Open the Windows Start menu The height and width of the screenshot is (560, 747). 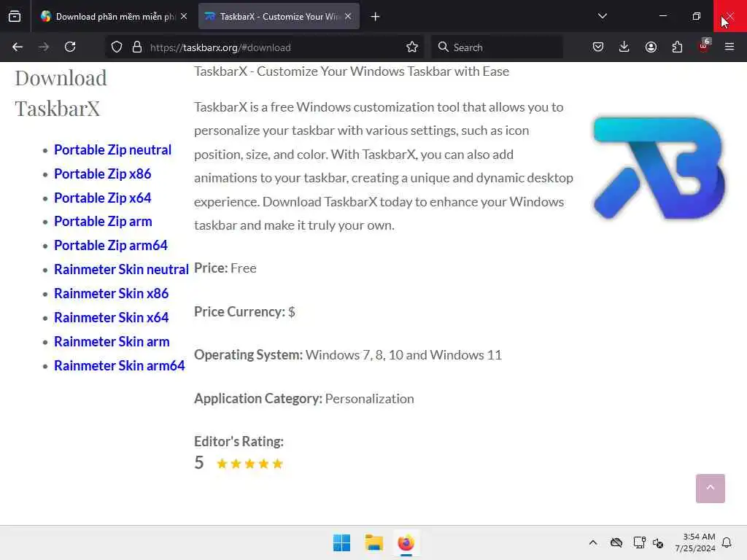pos(341,542)
